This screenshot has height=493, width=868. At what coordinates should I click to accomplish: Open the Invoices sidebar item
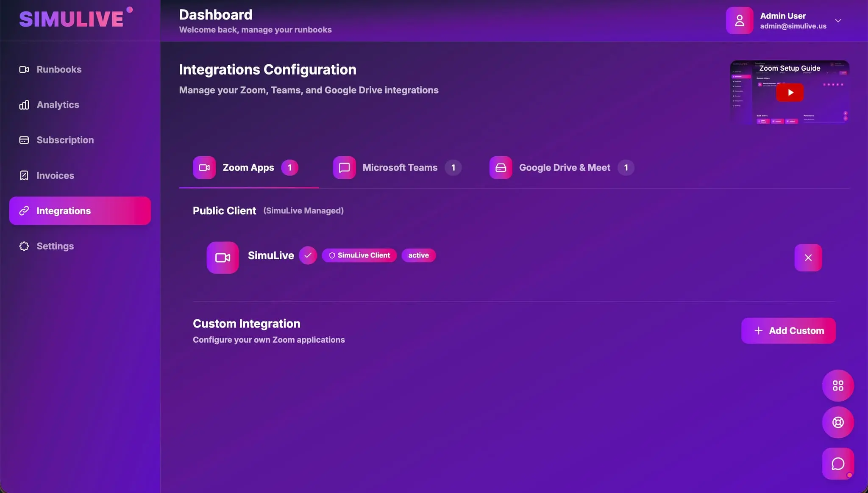[x=80, y=175]
